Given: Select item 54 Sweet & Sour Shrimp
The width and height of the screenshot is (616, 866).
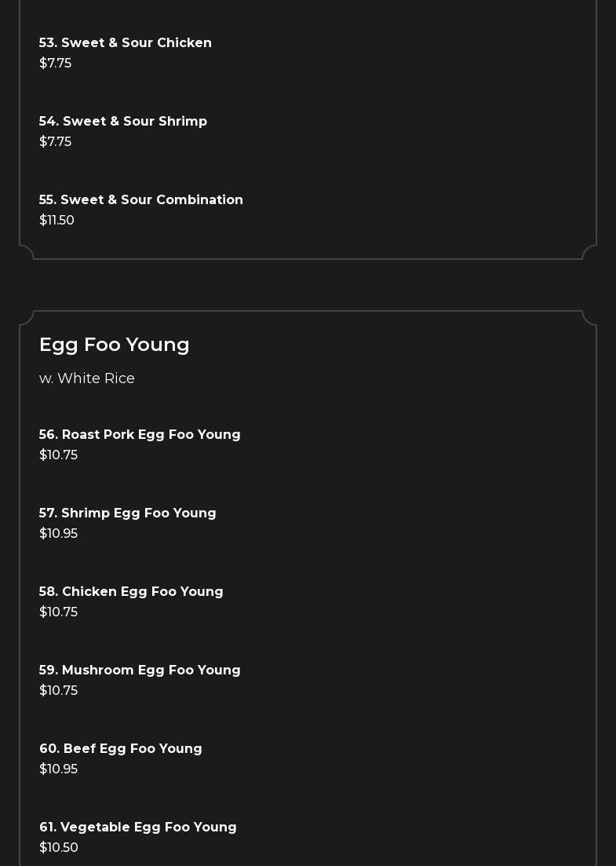Looking at the screenshot, I should [x=123, y=122].
